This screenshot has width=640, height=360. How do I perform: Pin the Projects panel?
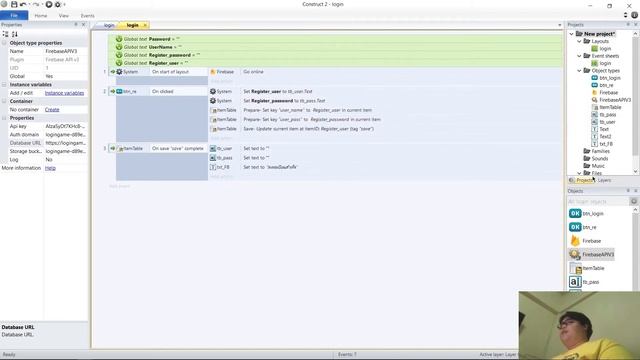coord(628,25)
